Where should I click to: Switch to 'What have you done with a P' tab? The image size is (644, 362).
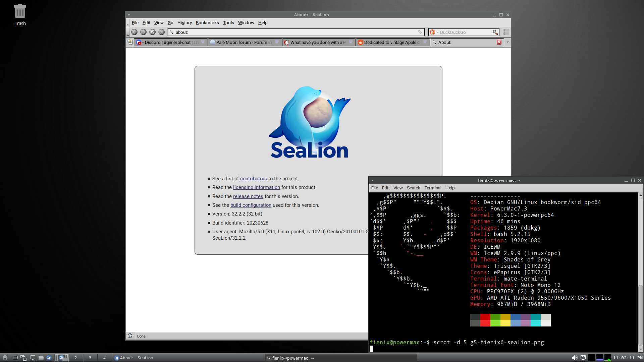(319, 42)
